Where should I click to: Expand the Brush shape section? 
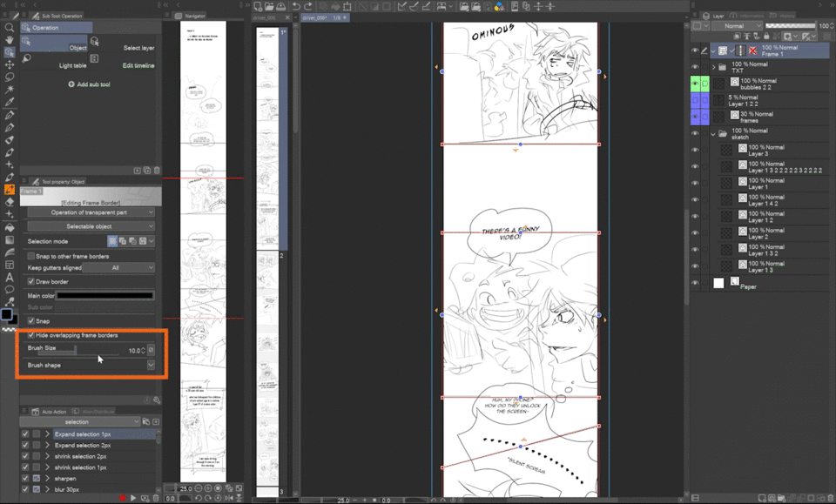coord(151,365)
